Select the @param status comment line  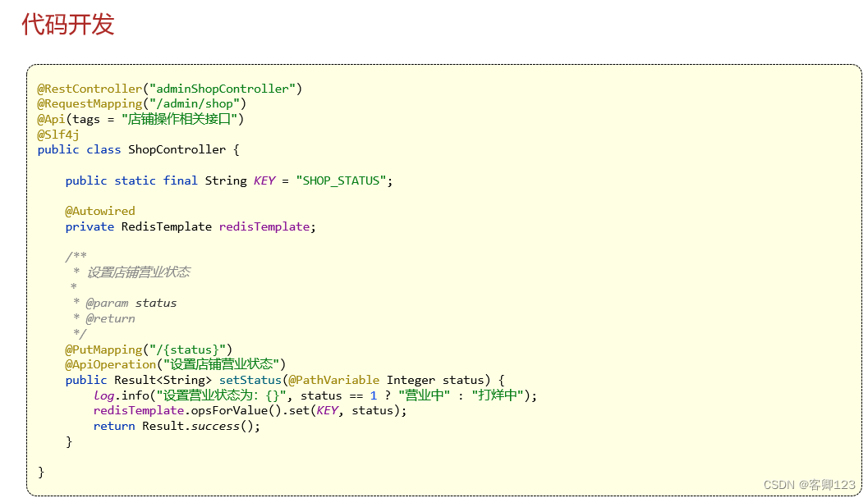123,302
